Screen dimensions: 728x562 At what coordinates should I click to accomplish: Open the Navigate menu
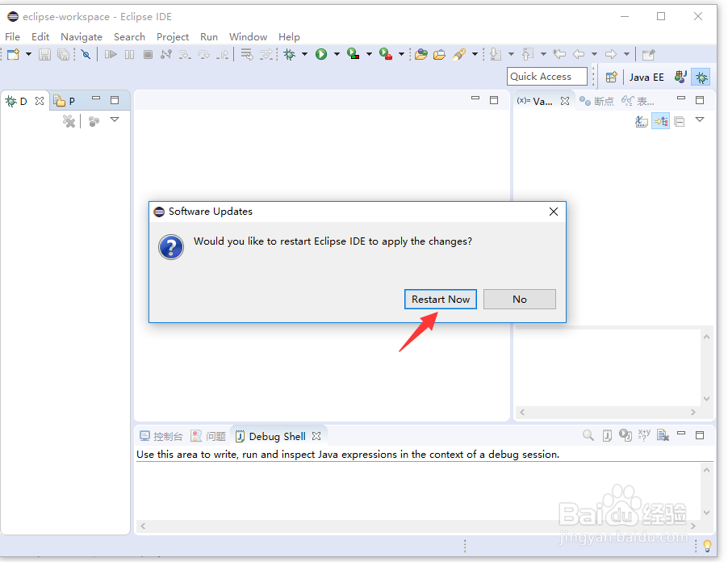(82, 36)
